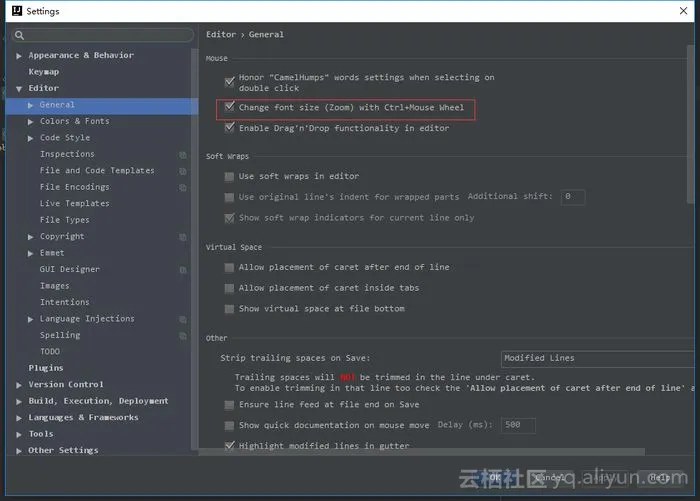
Task: Open File Types settings
Action: pos(64,220)
